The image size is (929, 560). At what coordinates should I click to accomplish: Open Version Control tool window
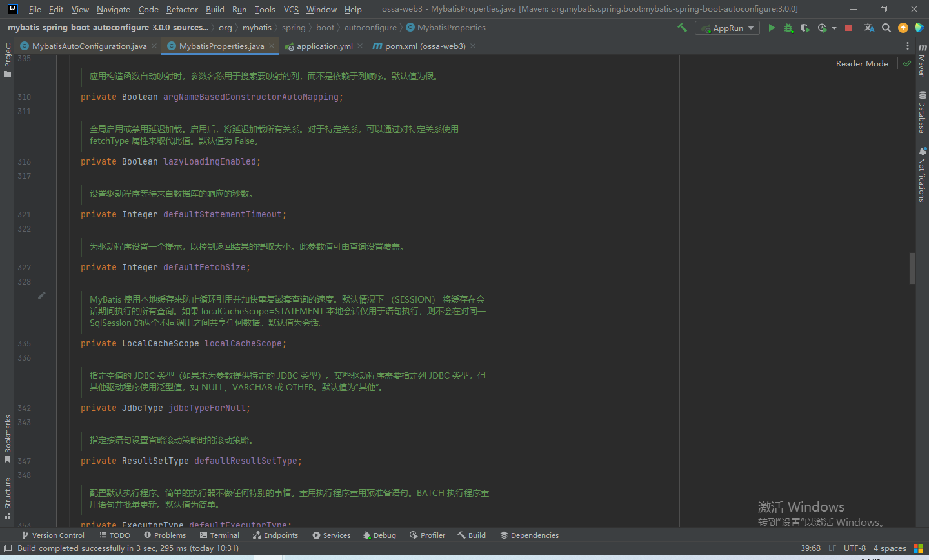(53, 535)
